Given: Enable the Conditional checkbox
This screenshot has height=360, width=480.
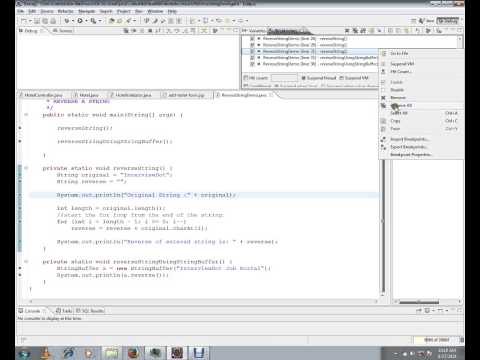Looking at the screenshot, I should pyautogui.click(x=246, y=86).
